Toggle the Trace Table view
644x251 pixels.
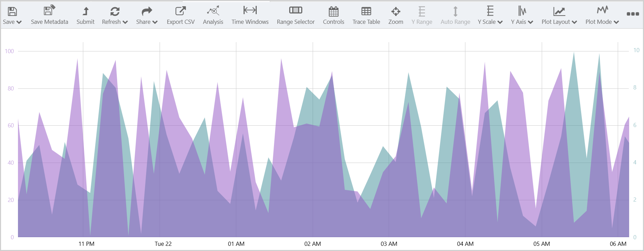[x=366, y=16]
